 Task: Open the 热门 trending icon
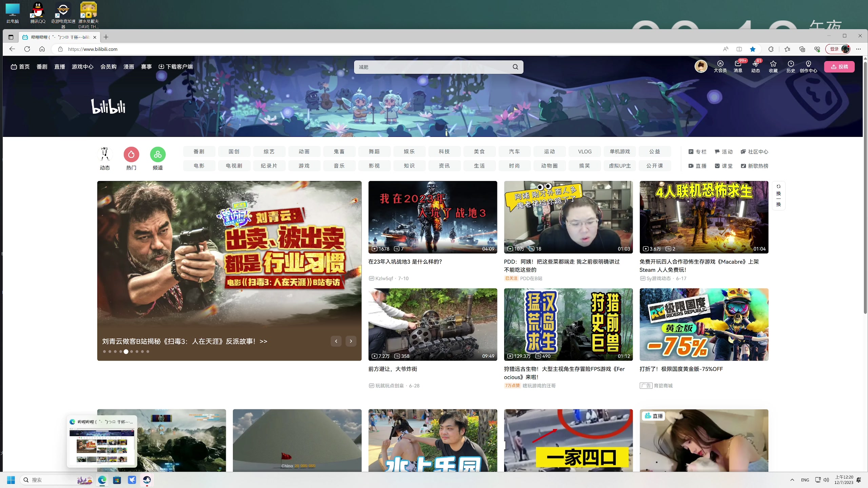tap(131, 155)
